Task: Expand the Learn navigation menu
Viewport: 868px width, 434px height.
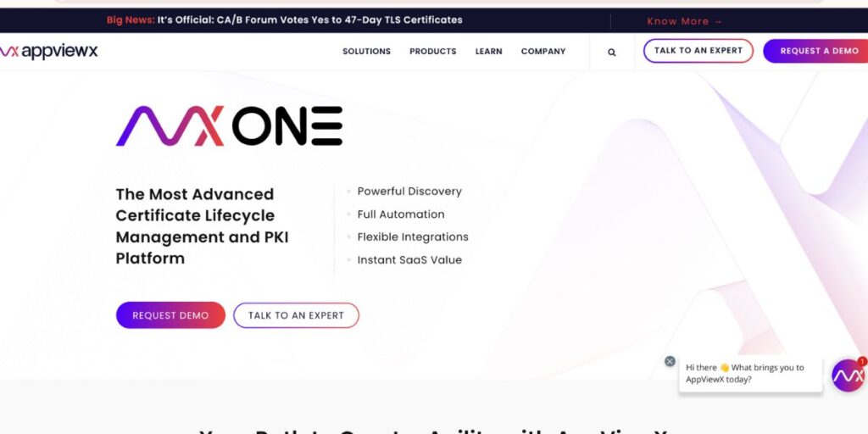Action: pyautogui.click(x=488, y=52)
